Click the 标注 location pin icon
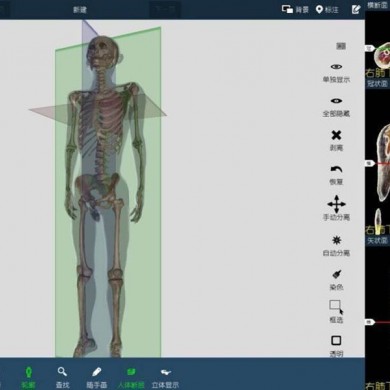The height and width of the screenshot is (390, 390). pos(319,9)
